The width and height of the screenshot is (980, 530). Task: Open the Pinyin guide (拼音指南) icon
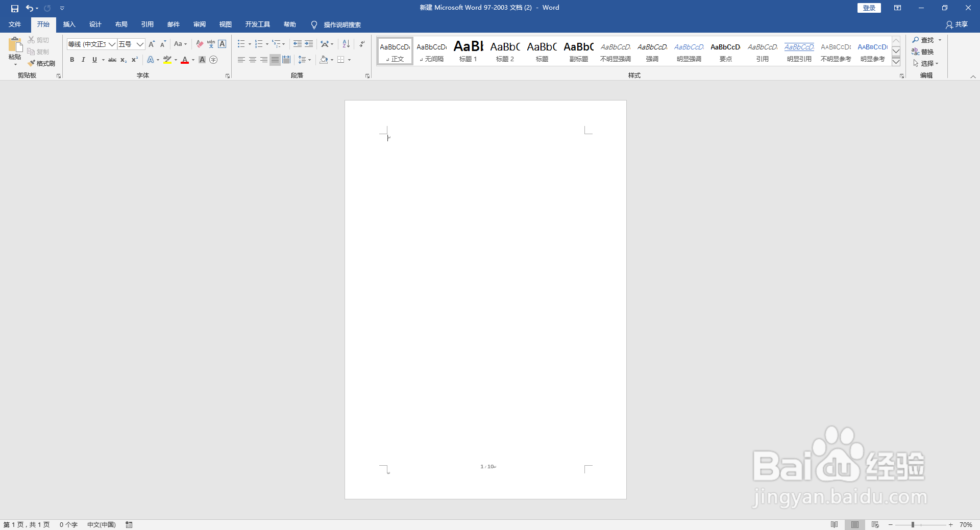tap(211, 44)
